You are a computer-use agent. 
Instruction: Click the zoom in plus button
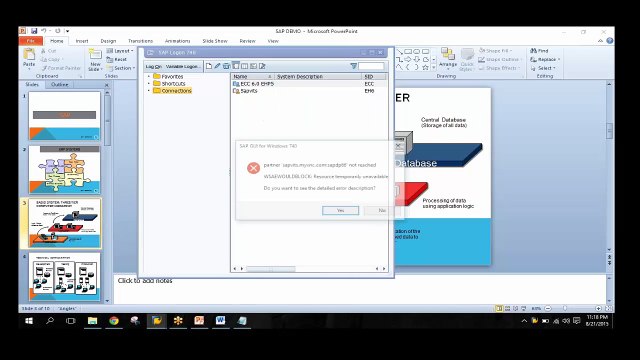coord(598,309)
